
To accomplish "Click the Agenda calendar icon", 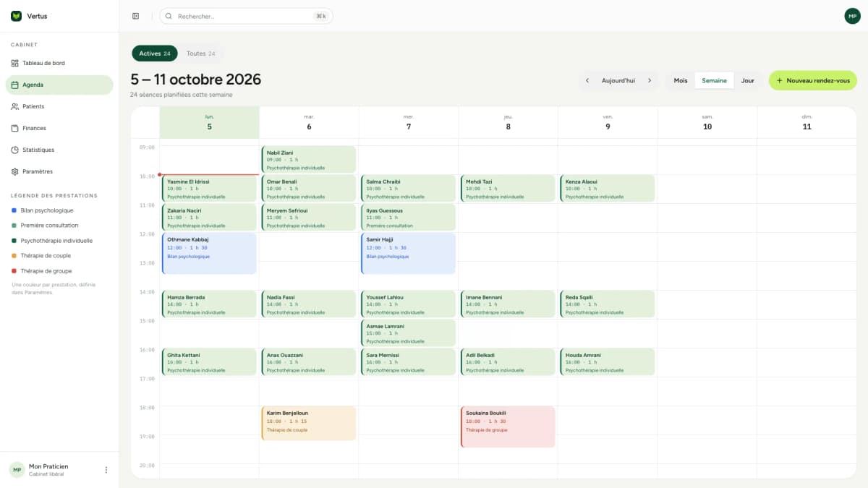I will [x=15, y=85].
